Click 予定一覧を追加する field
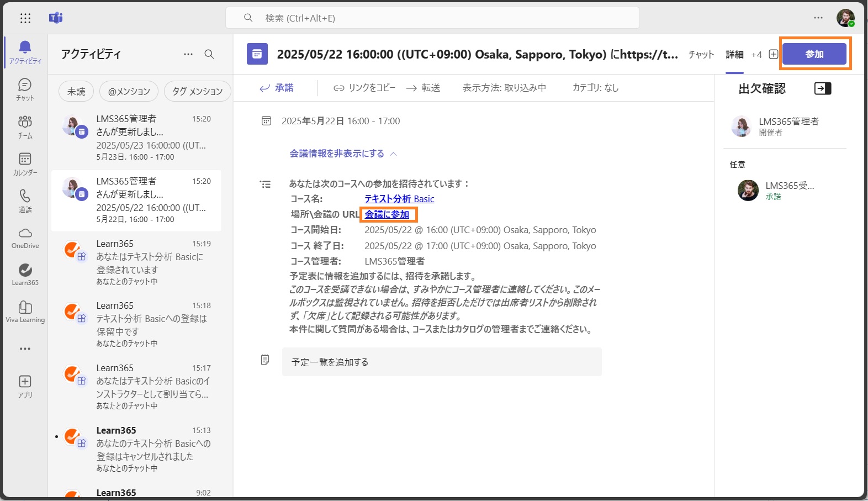 click(442, 362)
